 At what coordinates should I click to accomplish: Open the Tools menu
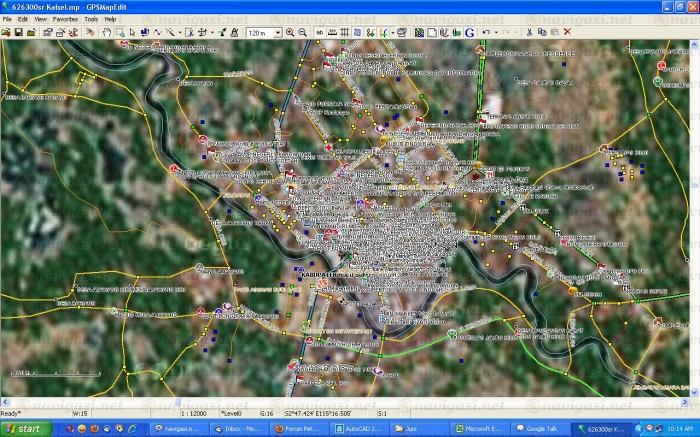pyautogui.click(x=91, y=19)
